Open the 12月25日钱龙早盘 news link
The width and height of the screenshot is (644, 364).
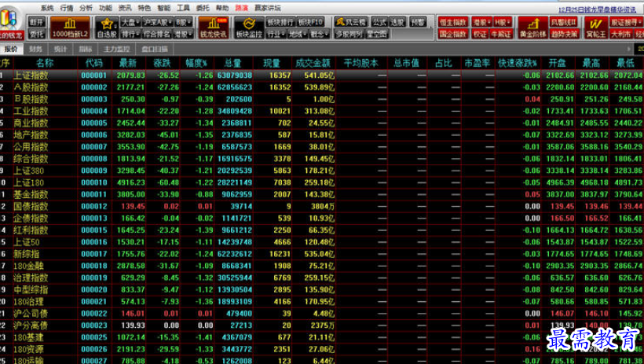(x=597, y=9)
